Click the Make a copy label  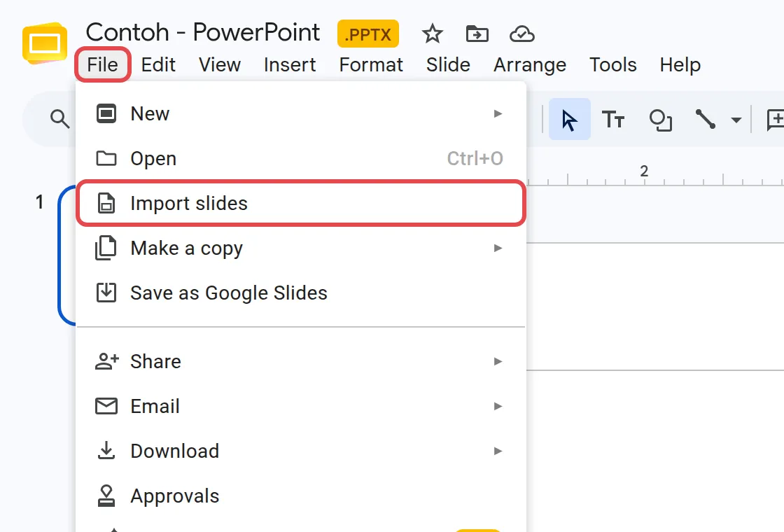click(x=186, y=248)
